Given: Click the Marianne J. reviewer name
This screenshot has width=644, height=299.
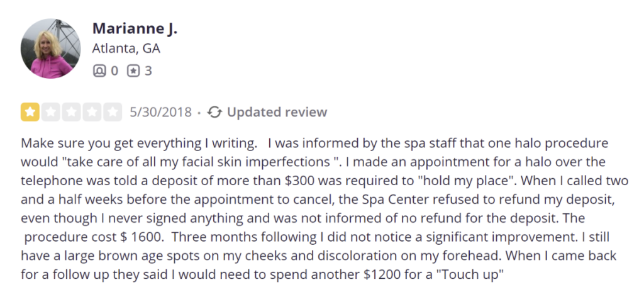Looking at the screenshot, I should tap(135, 28).
